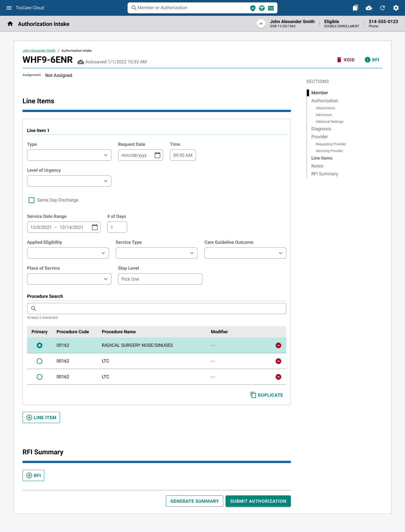Jump to Member section
The width and height of the screenshot is (405, 532).
click(x=319, y=93)
